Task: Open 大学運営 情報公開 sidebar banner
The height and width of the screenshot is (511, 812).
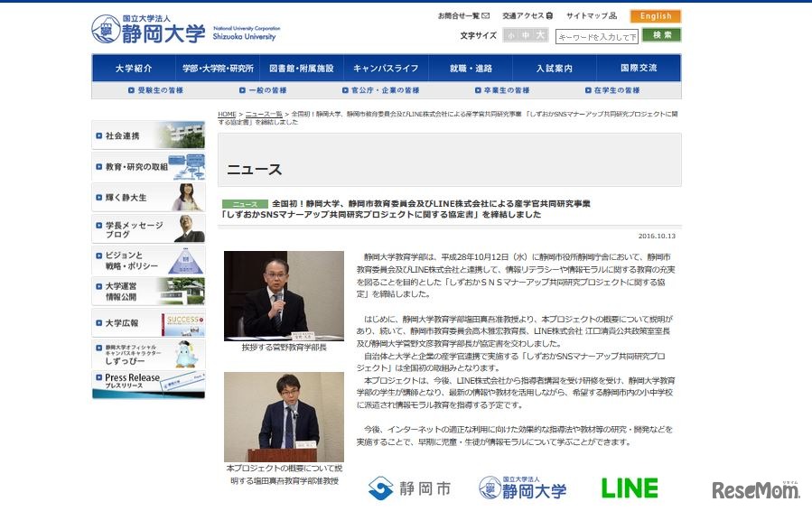Action: [x=148, y=291]
